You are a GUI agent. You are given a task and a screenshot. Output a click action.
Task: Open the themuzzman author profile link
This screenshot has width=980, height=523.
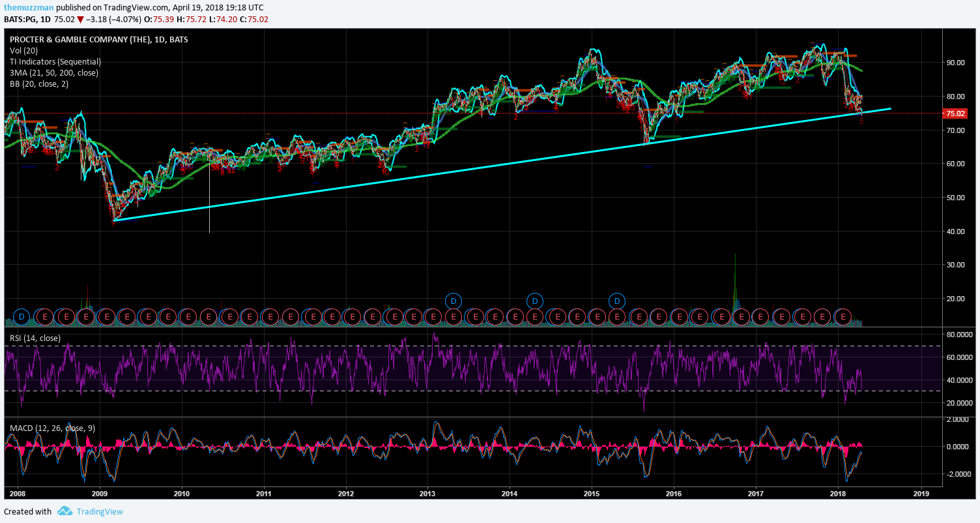[29, 8]
